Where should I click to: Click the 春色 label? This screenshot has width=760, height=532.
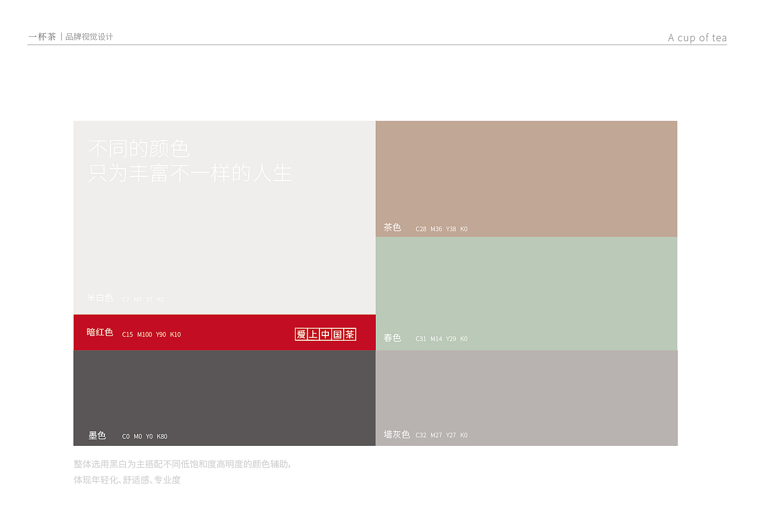(x=392, y=338)
